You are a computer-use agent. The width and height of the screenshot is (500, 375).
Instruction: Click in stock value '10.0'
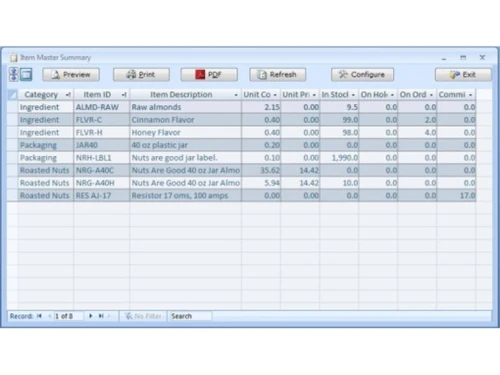[339, 183]
